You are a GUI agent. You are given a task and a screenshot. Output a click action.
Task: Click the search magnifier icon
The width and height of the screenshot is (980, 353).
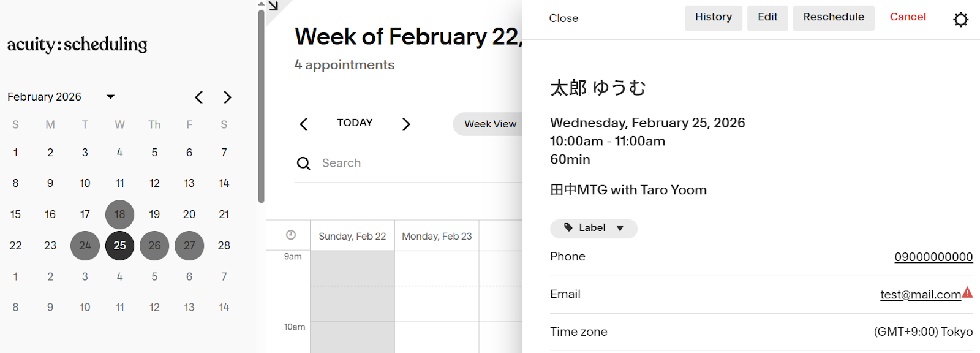click(303, 163)
